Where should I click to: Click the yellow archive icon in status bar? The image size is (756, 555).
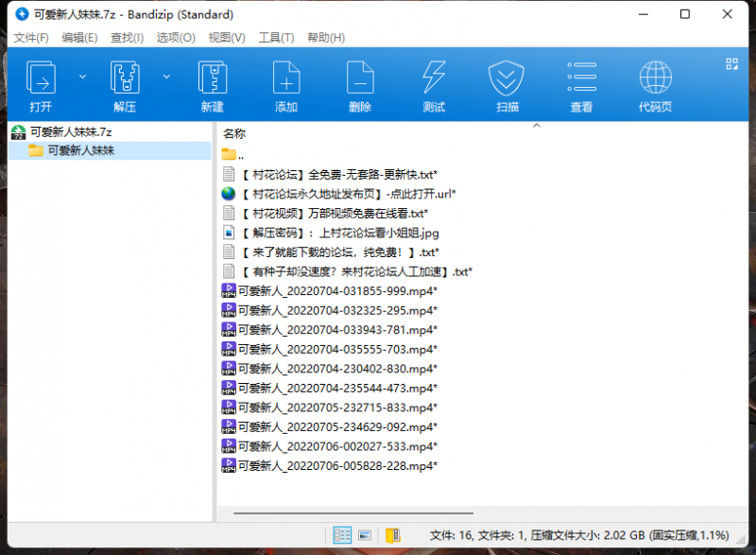click(392, 535)
